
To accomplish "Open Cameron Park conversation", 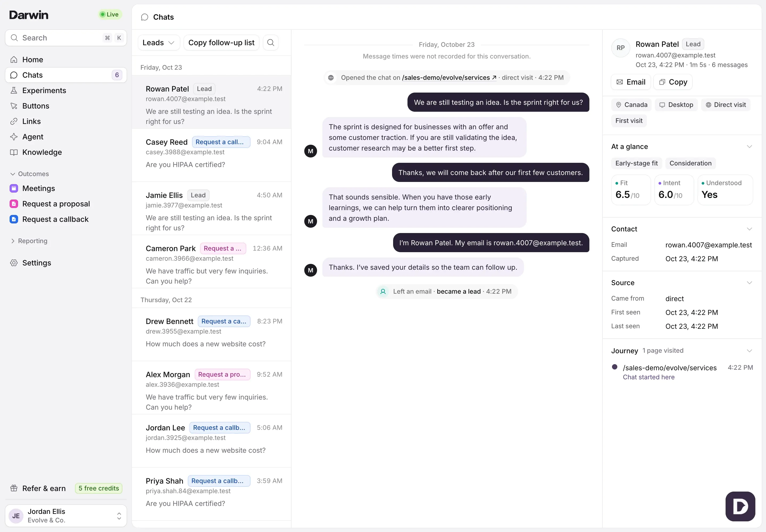I will pos(211,261).
